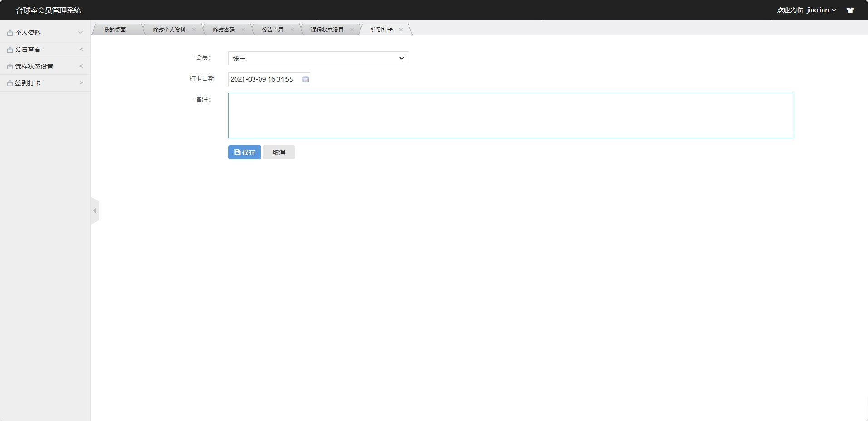This screenshot has height=421, width=868.
Task: Click the skin theme shirt icon
Action: (850, 10)
